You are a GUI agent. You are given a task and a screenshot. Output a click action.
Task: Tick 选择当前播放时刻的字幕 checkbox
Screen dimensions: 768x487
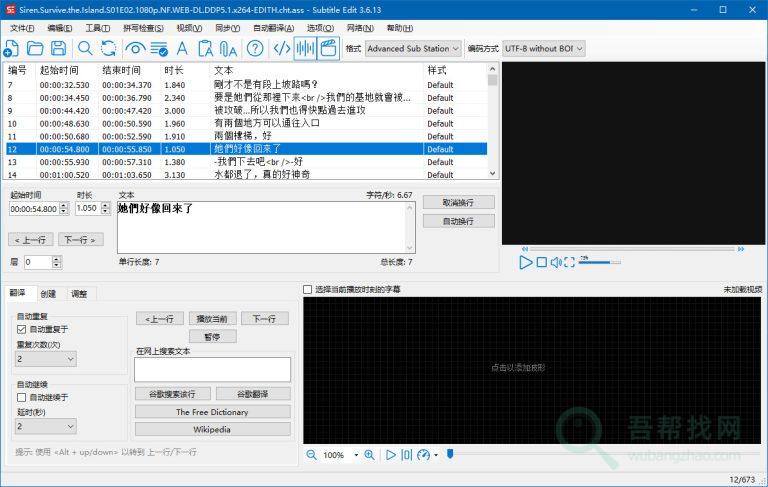(x=308, y=289)
